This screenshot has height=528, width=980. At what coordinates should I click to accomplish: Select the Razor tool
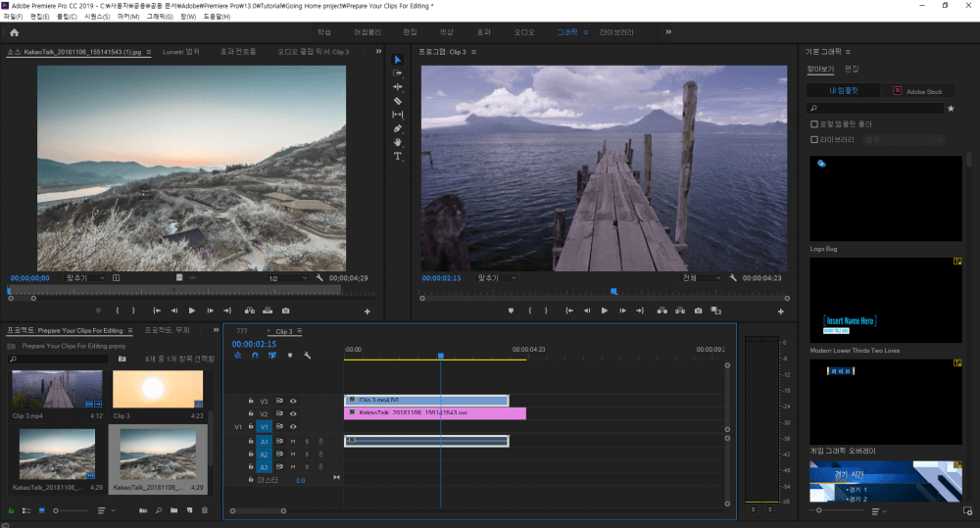click(x=398, y=101)
